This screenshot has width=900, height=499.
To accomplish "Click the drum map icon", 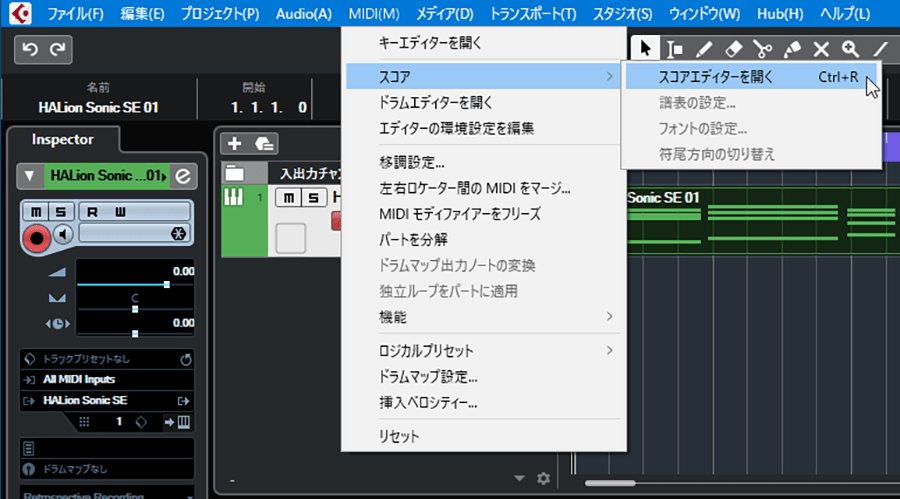I will (29, 469).
